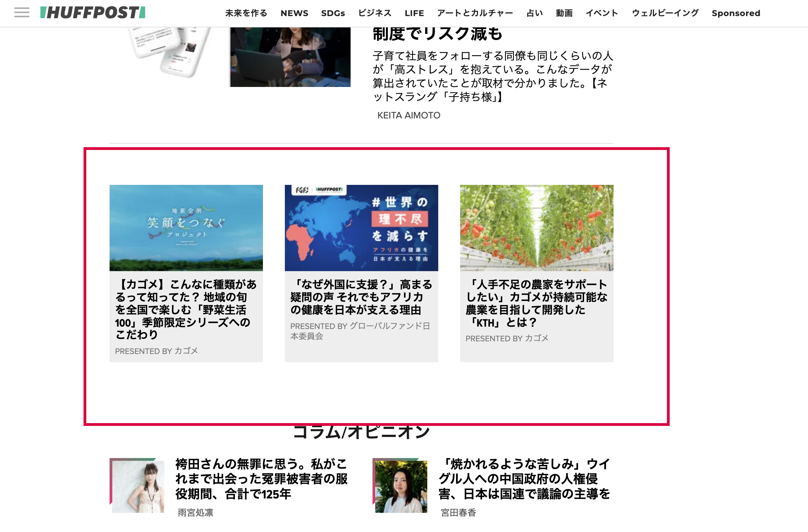Open author 雨宮処凛 link
The height and width of the screenshot is (532, 808).
(x=195, y=512)
